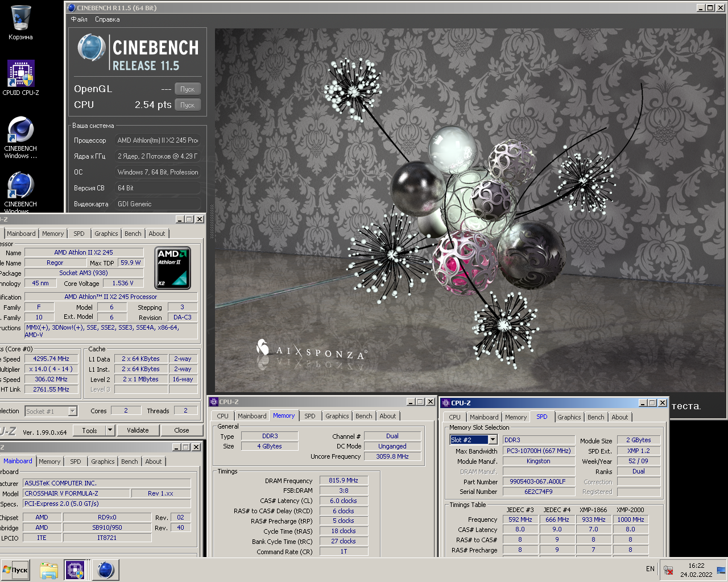The width and height of the screenshot is (728, 582).
Task: Click the rendered Cinebench scene image
Action: [x=470, y=210]
